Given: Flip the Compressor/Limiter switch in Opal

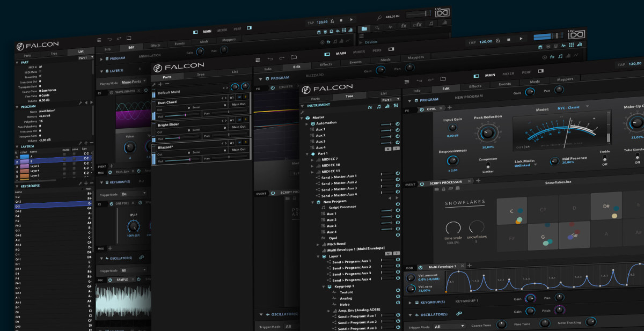Looking at the screenshot, I should tap(487, 165).
